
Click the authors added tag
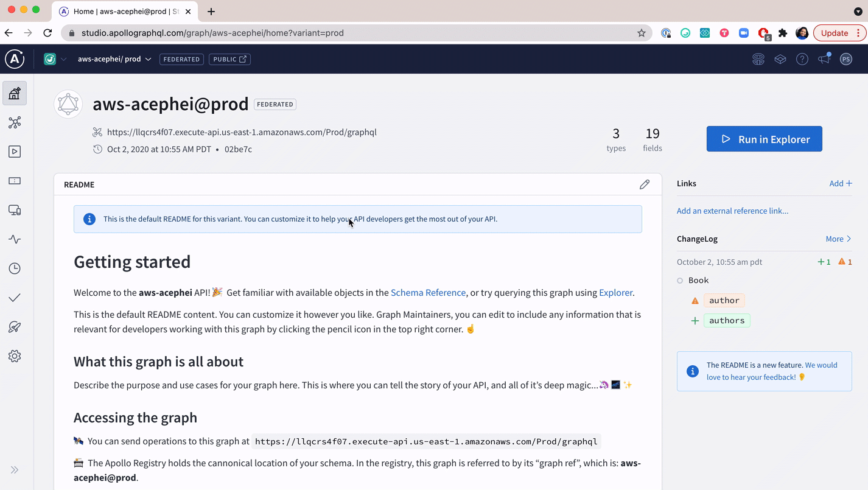[727, 320]
